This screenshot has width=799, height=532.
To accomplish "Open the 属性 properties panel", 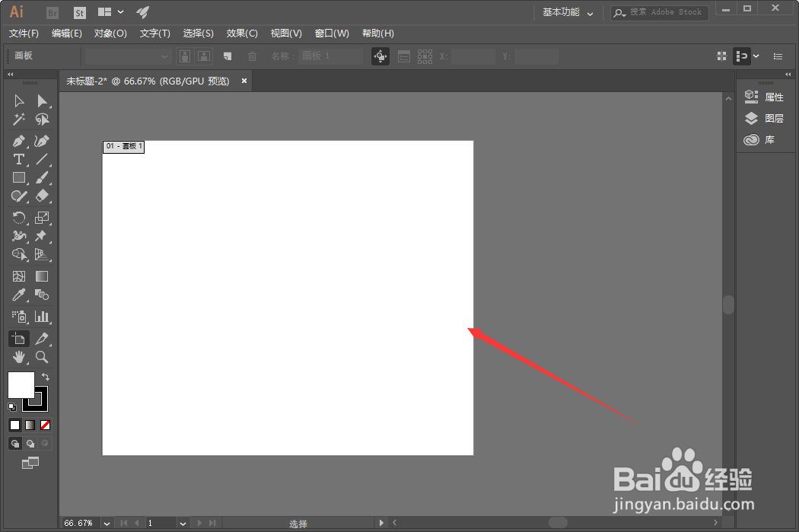I will 764,97.
